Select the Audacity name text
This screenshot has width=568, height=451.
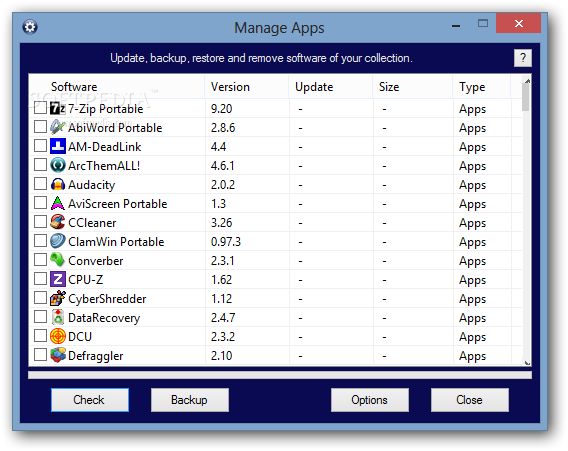pos(92,185)
